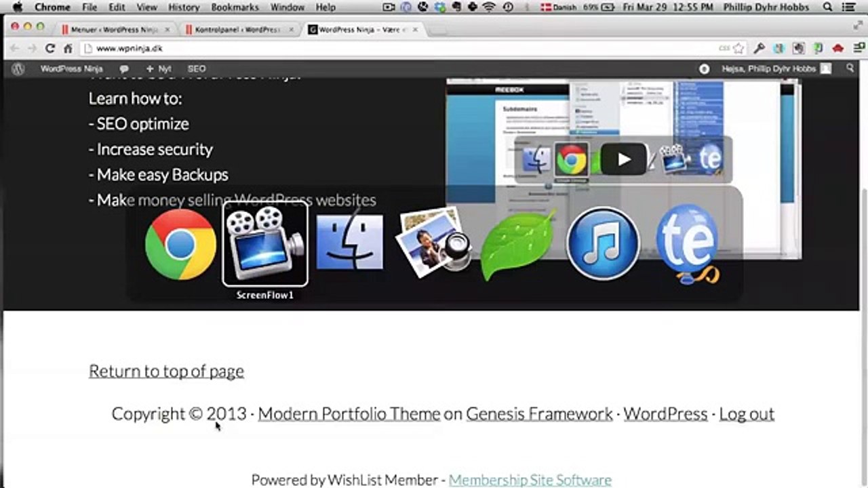The image size is (868, 488).
Task: Open 'Hejsa, Phillip Dyhr Hobbs' account menu
Action: (776, 69)
